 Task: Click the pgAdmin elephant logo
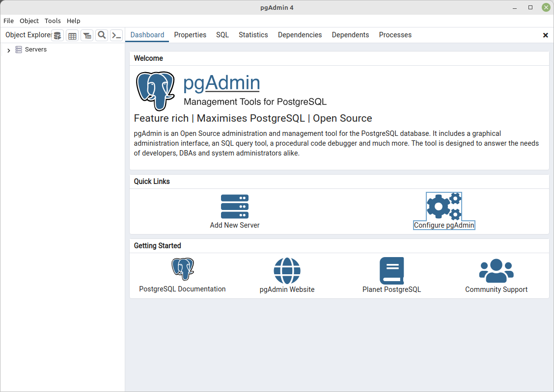[156, 91]
